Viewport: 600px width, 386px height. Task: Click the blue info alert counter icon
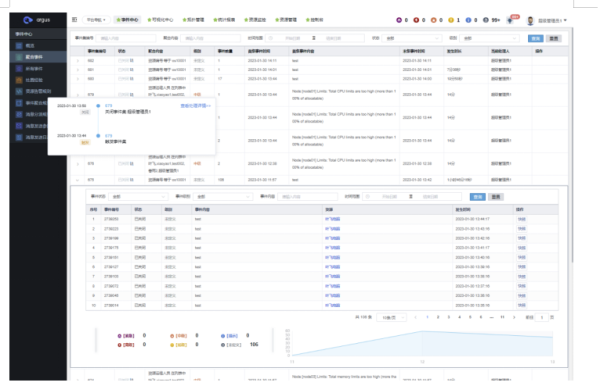click(x=468, y=20)
